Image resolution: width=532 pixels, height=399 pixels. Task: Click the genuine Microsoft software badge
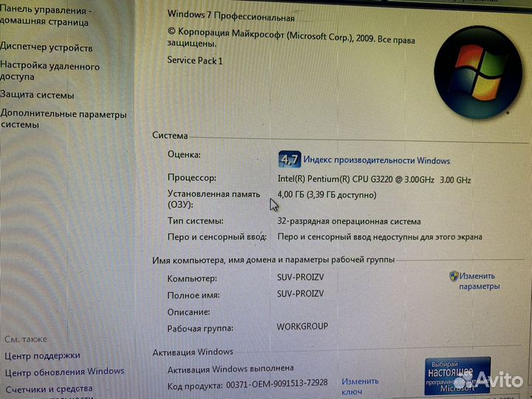point(457,375)
